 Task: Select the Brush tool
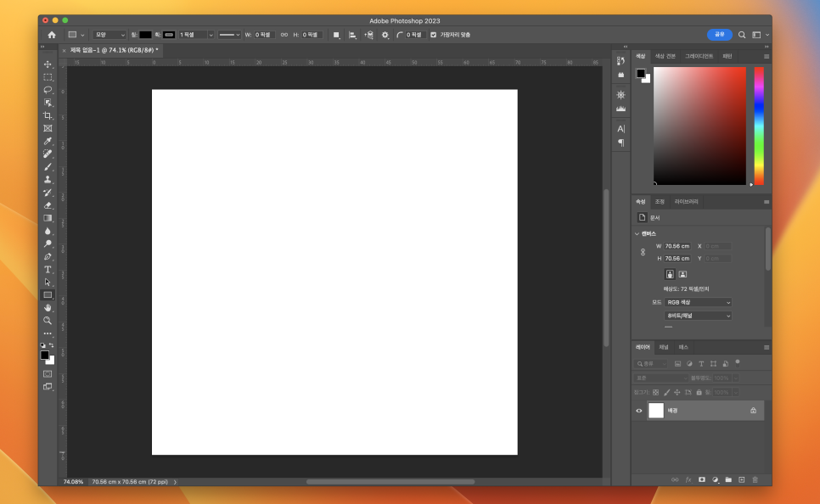[48, 167]
